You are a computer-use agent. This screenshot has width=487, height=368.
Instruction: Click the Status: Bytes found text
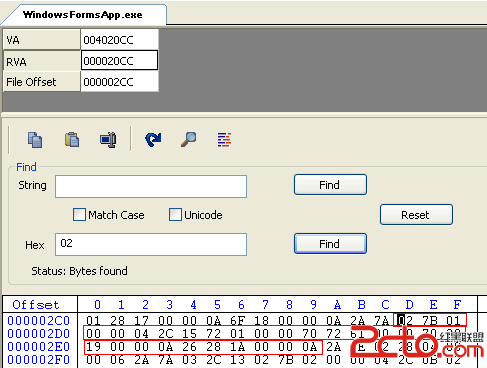pos(79,271)
